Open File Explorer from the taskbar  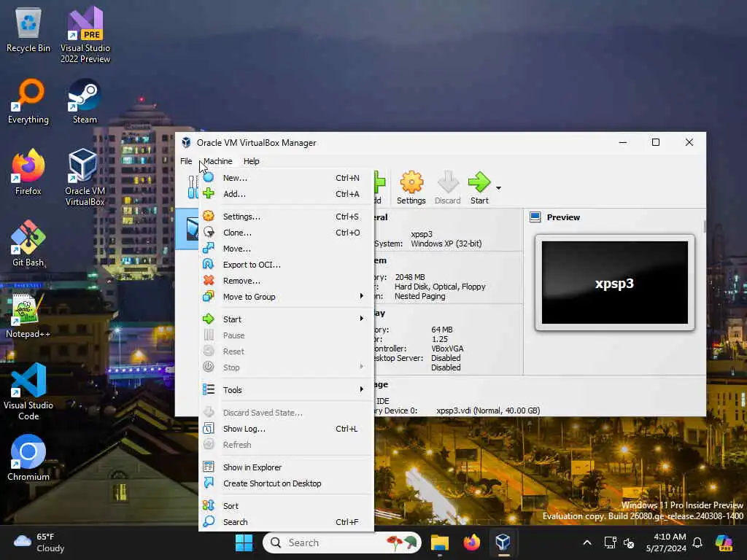(x=440, y=542)
